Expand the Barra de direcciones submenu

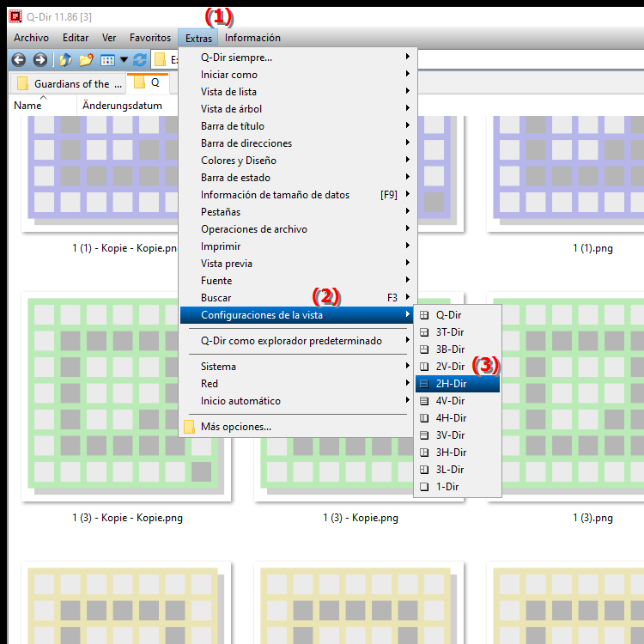[x=296, y=143]
